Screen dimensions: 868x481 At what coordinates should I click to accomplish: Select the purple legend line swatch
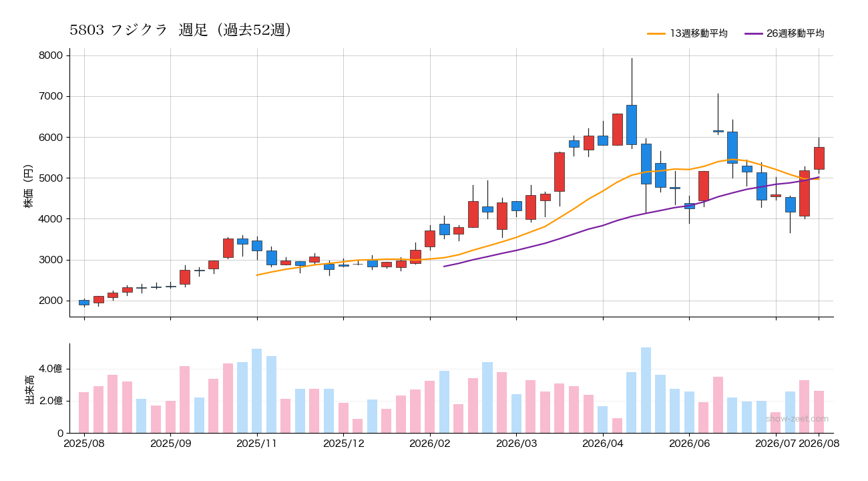(753, 33)
